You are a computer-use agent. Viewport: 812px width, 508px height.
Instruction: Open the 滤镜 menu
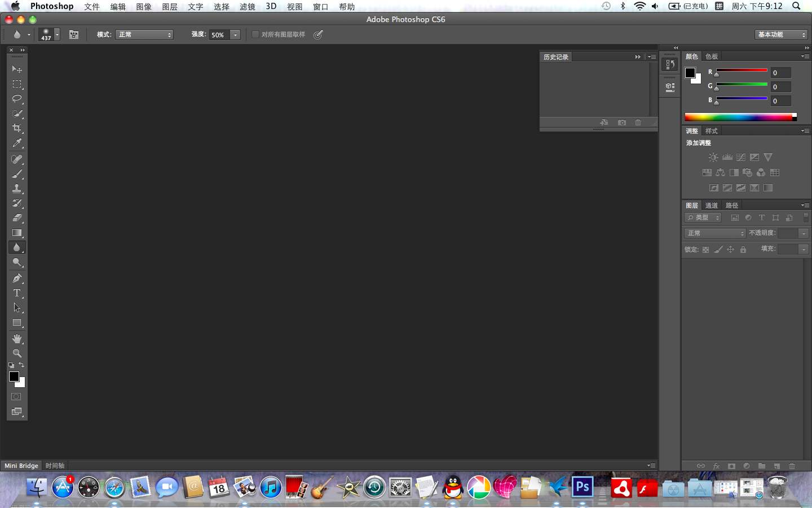coord(247,6)
